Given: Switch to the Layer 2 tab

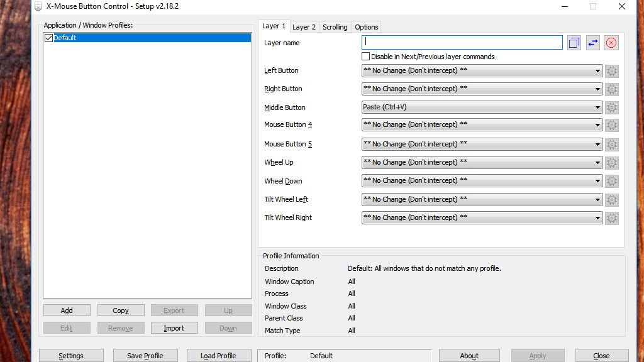Looking at the screenshot, I should click(304, 27).
